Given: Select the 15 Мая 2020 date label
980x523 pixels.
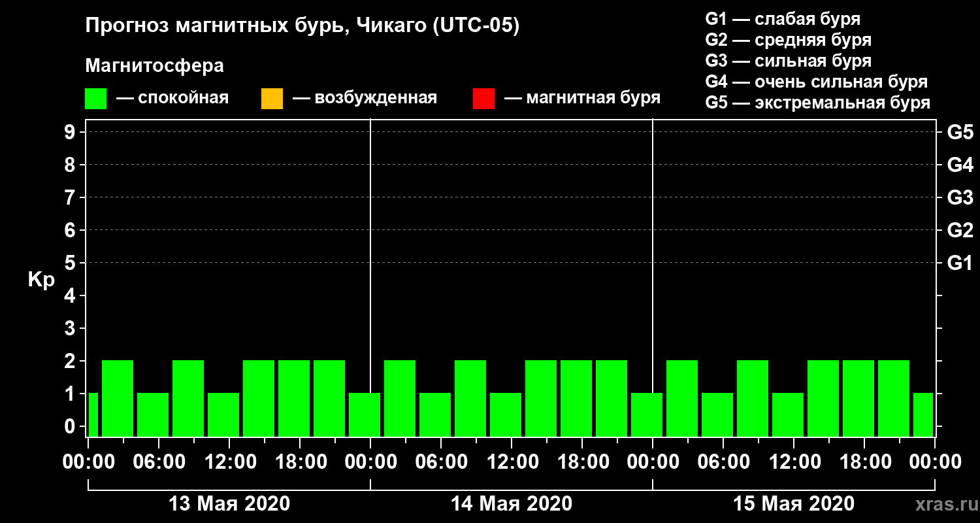Looking at the screenshot, I should 794,504.
